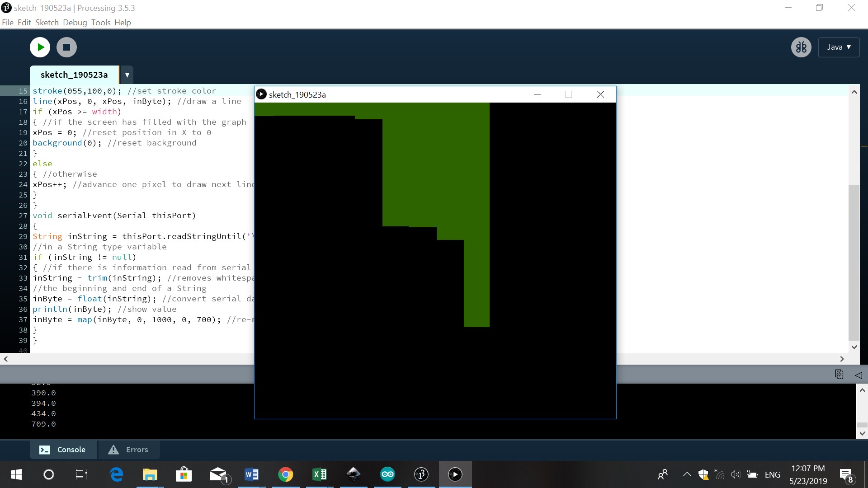The width and height of the screenshot is (868, 488).
Task: Select the sketch_190523a editor tab
Action: 74,75
